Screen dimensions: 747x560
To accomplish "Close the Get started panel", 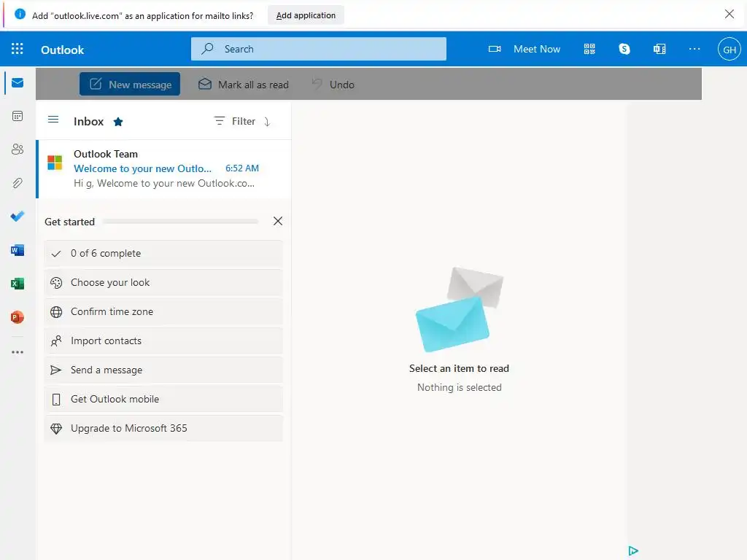I will coord(278,221).
